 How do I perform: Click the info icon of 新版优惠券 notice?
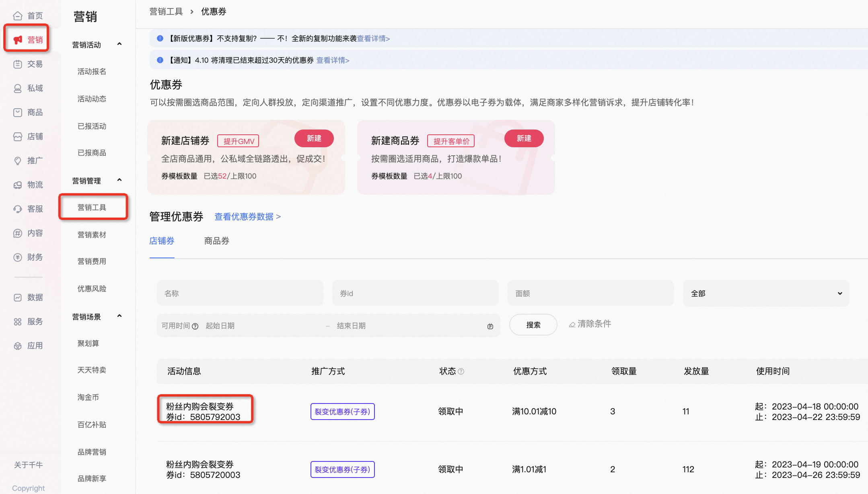click(x=160, y=39)
